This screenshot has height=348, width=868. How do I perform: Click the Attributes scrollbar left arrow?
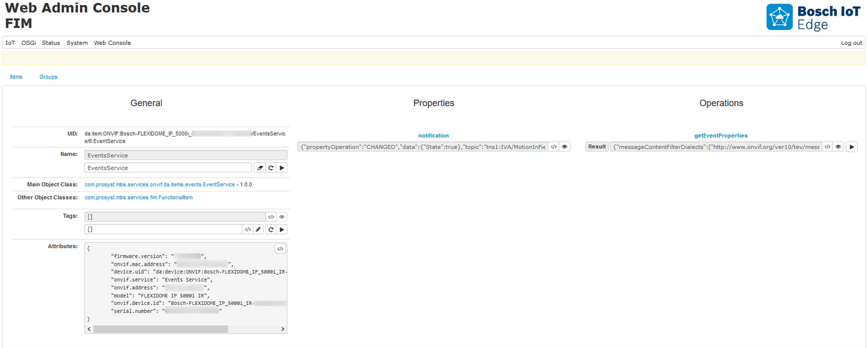(x=89, y=329)
